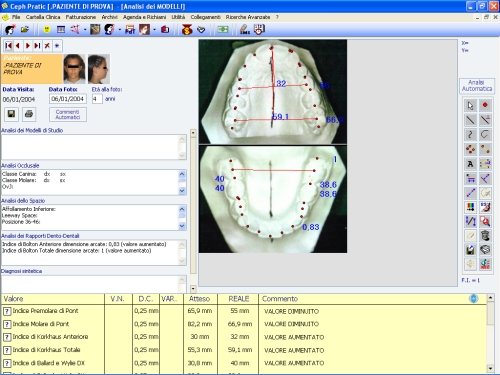Image resolution: width=500 pixels, height=375 pixels.
Task: Click the Commento column header
Action: [x=372, y=299]
